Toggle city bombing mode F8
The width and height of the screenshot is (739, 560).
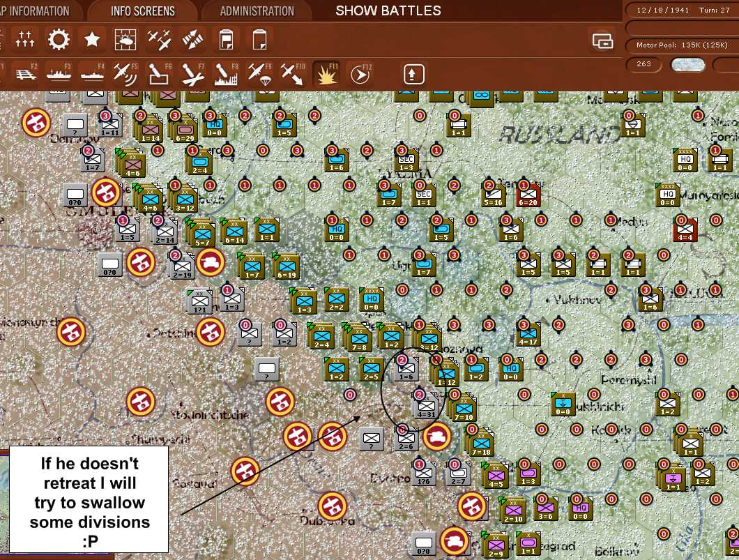[x=226, y=73]
